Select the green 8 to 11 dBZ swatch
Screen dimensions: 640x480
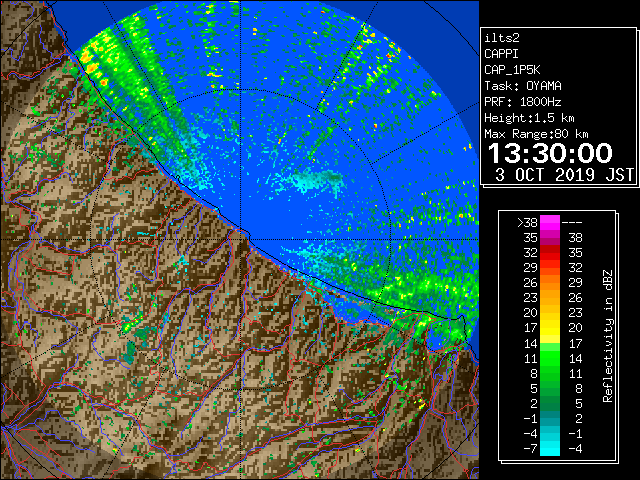[x=550, y=373]
